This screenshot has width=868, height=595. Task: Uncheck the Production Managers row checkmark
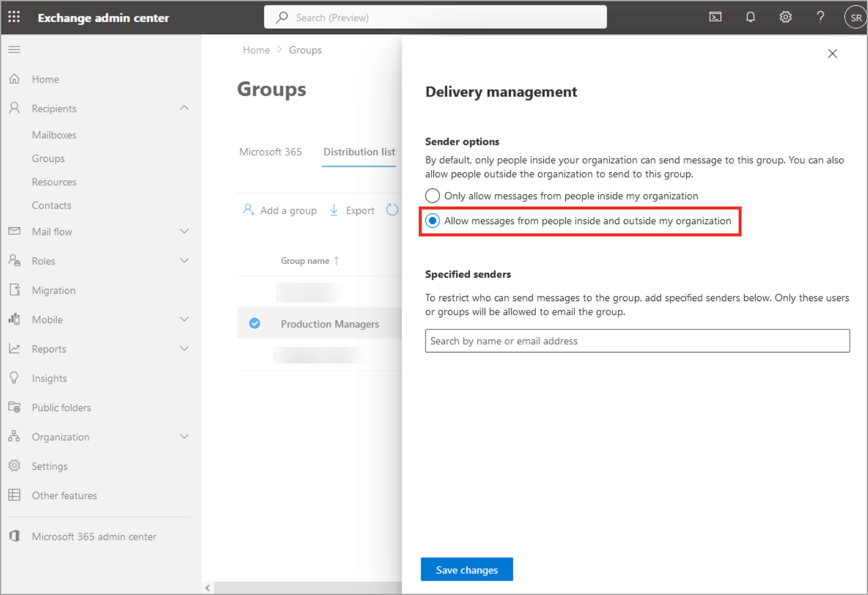tap(255, 323)
